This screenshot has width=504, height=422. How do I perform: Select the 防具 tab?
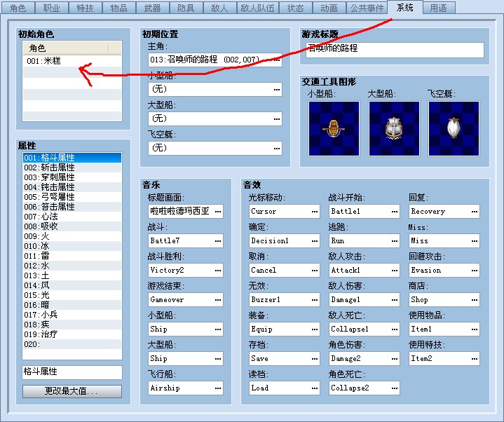click(x=186, y=8)
